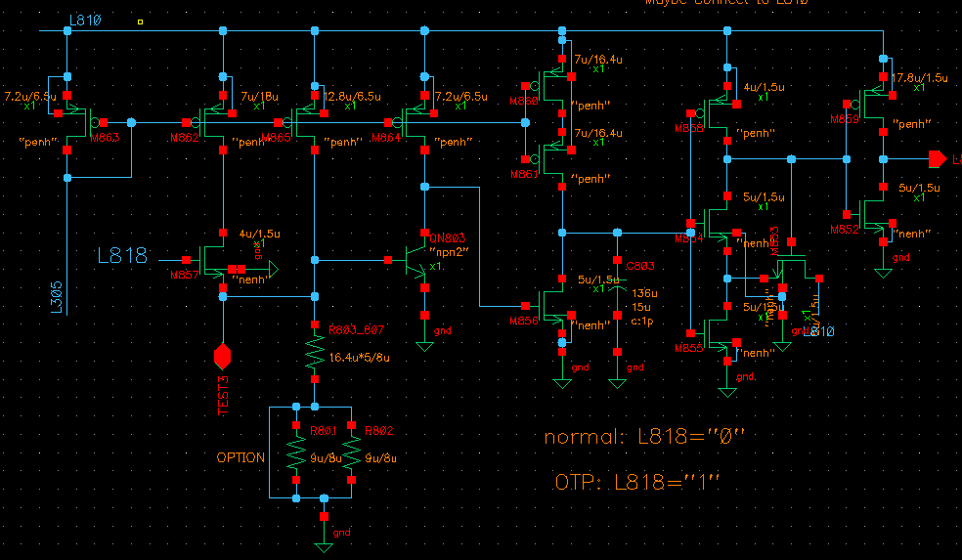This screenshot has width=962, height=560.
Task: Click M857's 4u/1.5u size label
Action: pyautogui.click(x=259, y=234)
